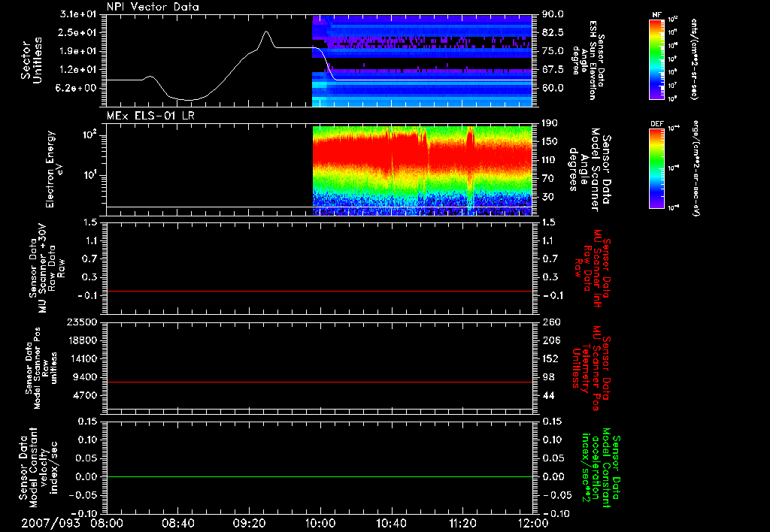Select the 'NPI Vector Data' panel title
The width and height of the screenshot is (770, 532).
153,7
